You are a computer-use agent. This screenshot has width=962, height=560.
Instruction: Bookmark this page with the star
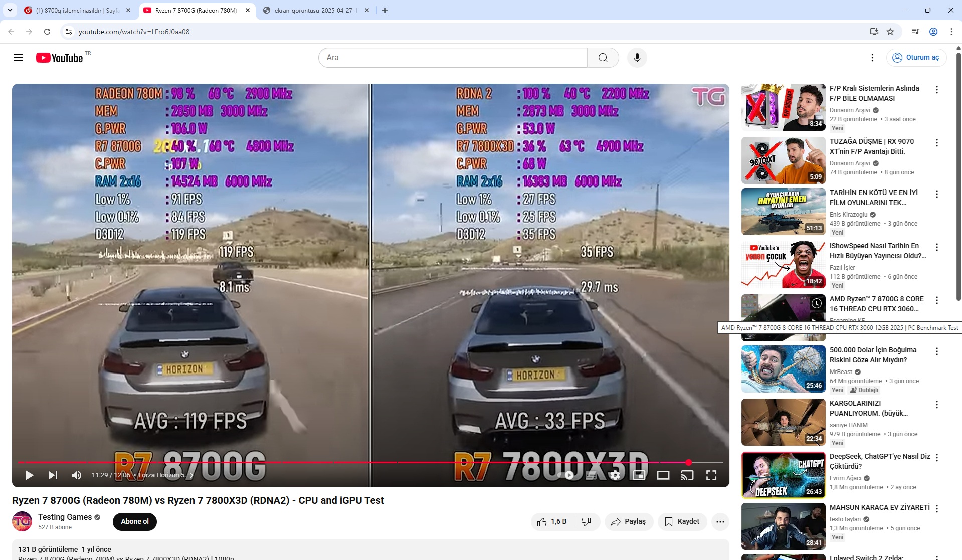click(890, 32)
